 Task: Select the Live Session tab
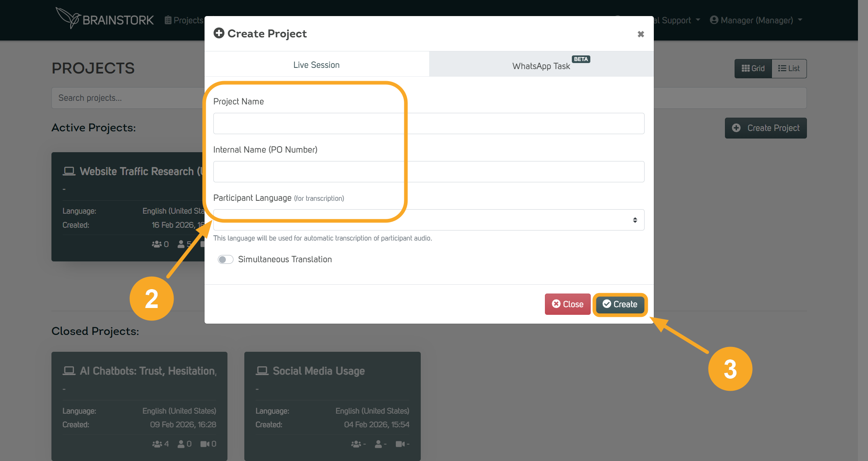[316, 65]
